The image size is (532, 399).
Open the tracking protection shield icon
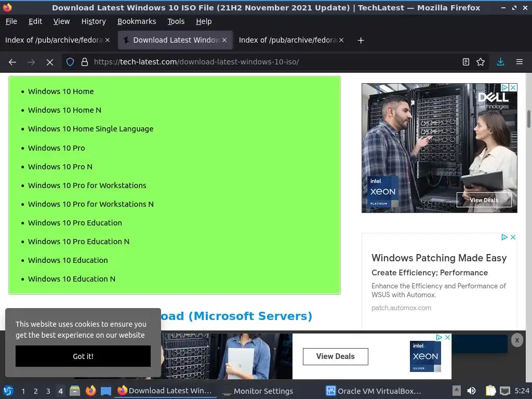(x=70, y=62)
